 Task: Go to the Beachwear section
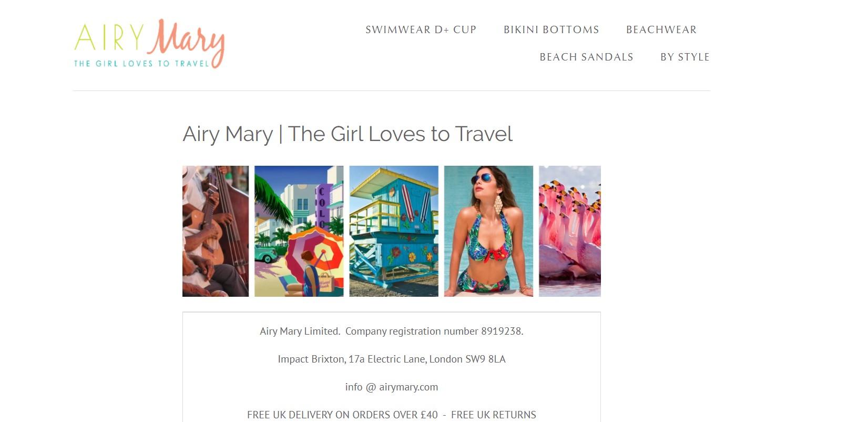pos(661,29)
